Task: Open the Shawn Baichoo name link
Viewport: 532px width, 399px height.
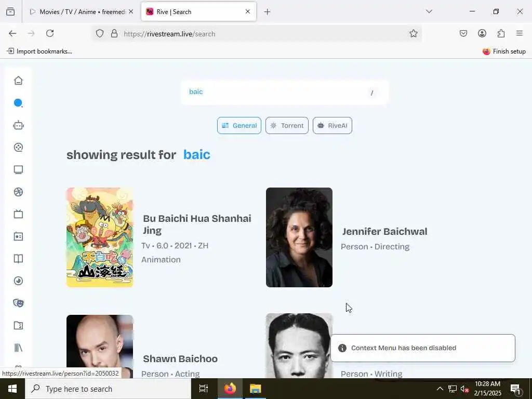Action: (x=180, y=358)
